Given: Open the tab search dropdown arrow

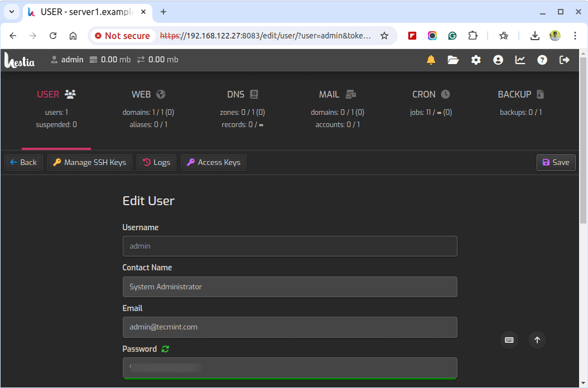Looking at the screenshot, I should pyautogui.click(x=12, y=12).
